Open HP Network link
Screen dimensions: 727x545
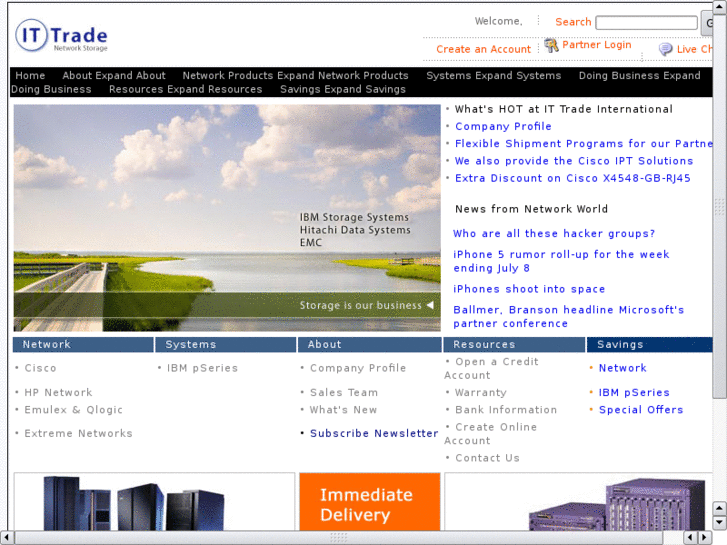click(x=58, y=392)
